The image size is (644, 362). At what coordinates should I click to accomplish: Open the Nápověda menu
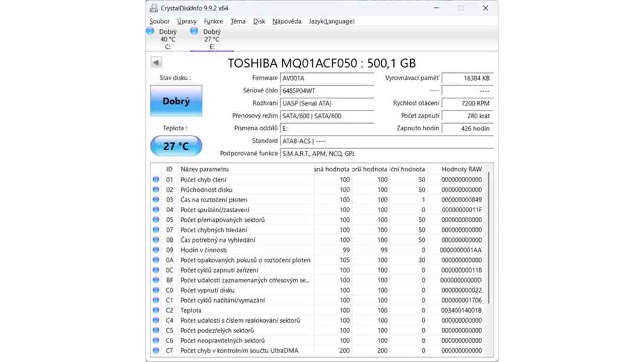287,21
